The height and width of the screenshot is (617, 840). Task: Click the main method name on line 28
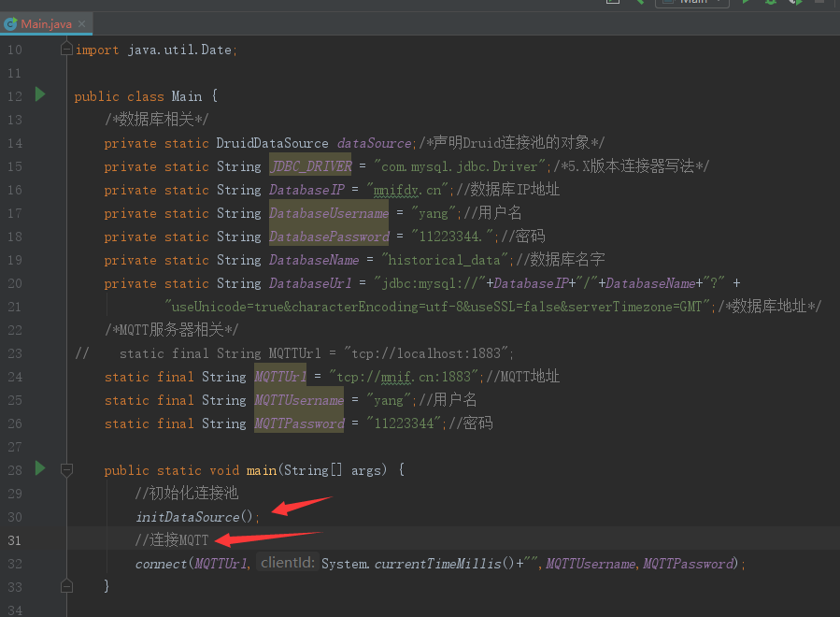click(262, 470)
